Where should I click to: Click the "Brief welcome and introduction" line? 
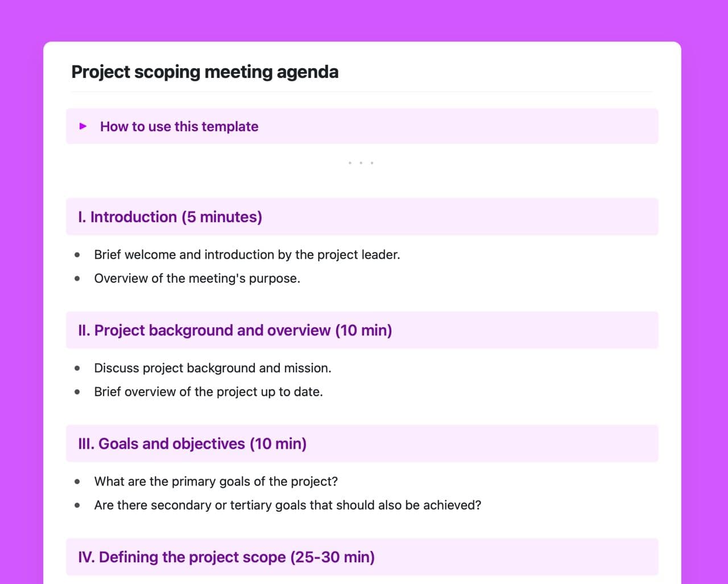[247, 255]
